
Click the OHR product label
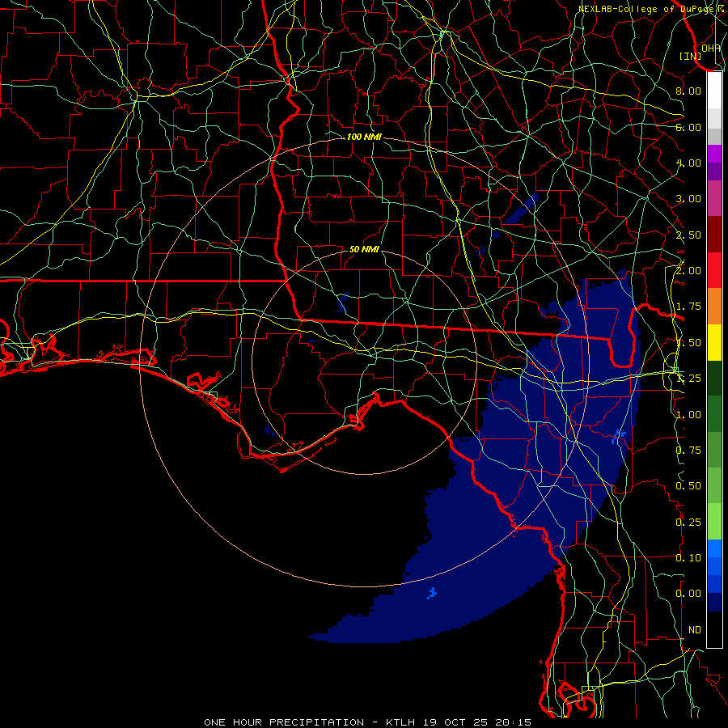(x=711, y=48)
